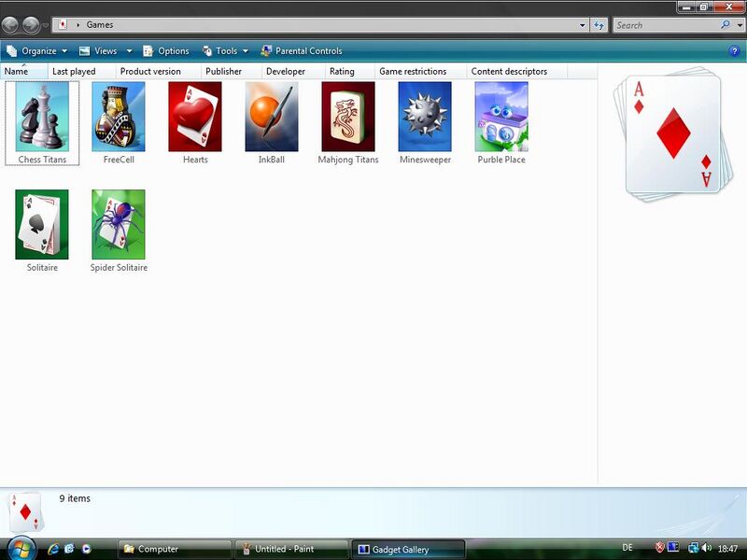The height and width of the screenshot is (560, 747).
Task: Sort by the Publisher column
Action: tap(232, 72)
